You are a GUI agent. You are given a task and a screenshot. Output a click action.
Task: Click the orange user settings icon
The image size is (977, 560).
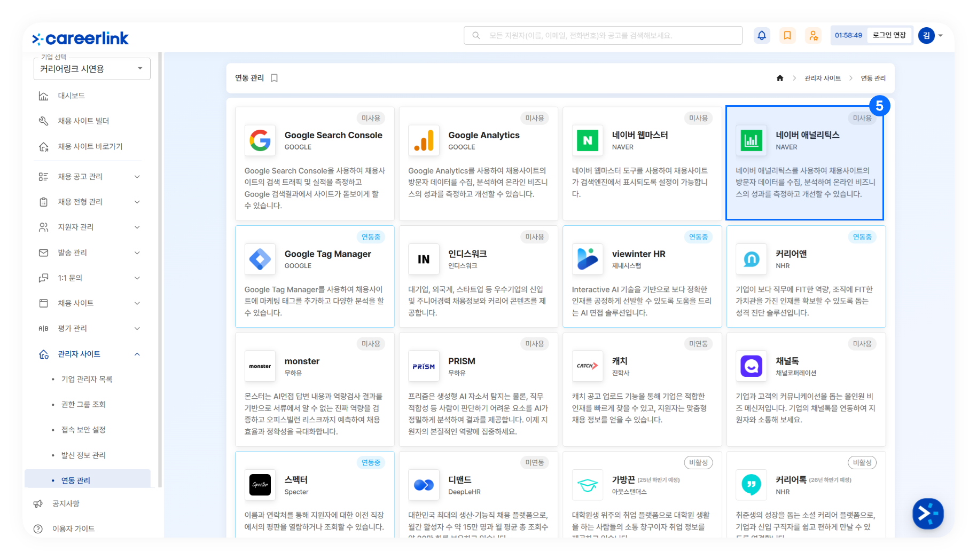813,36
